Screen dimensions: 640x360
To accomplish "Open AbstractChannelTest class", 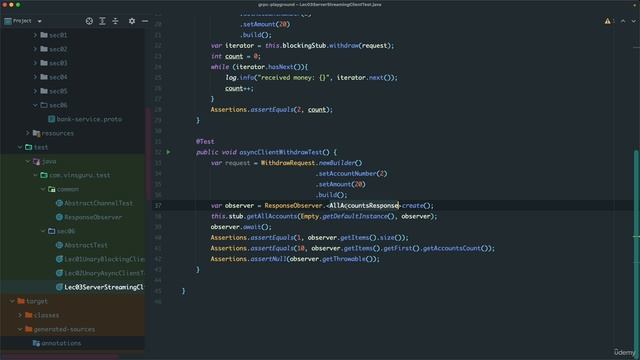I will point(98,203).
